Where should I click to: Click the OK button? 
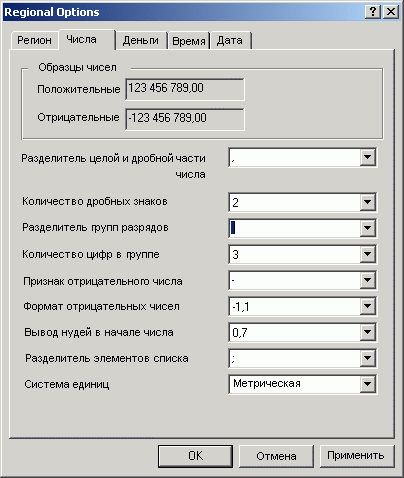195,456
